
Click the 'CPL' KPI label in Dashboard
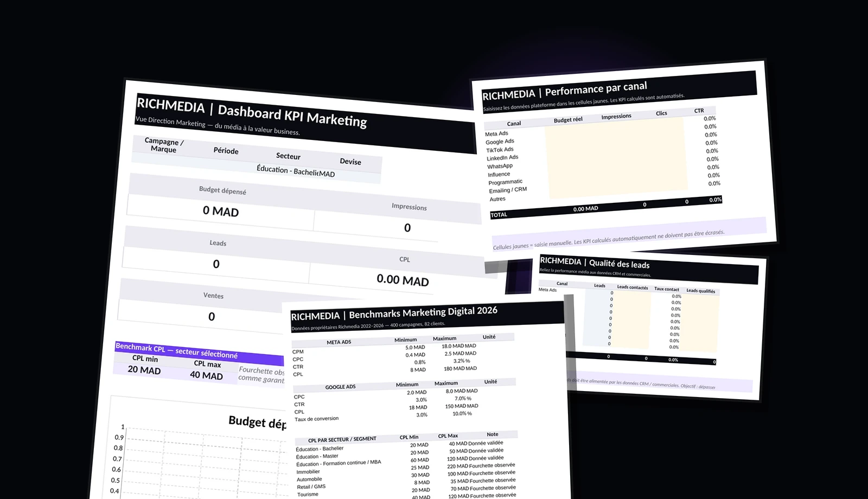click(x=405, y=259)
